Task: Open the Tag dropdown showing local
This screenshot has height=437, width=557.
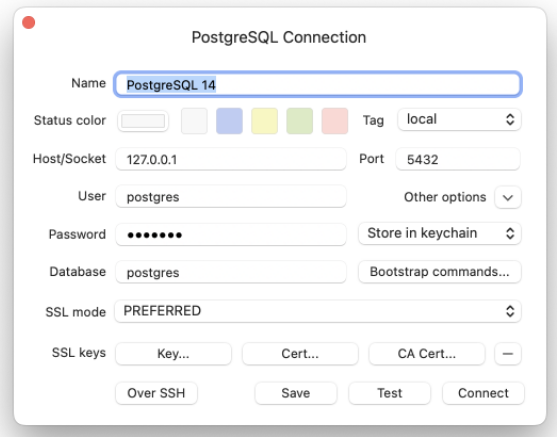Action: (459, 119)
